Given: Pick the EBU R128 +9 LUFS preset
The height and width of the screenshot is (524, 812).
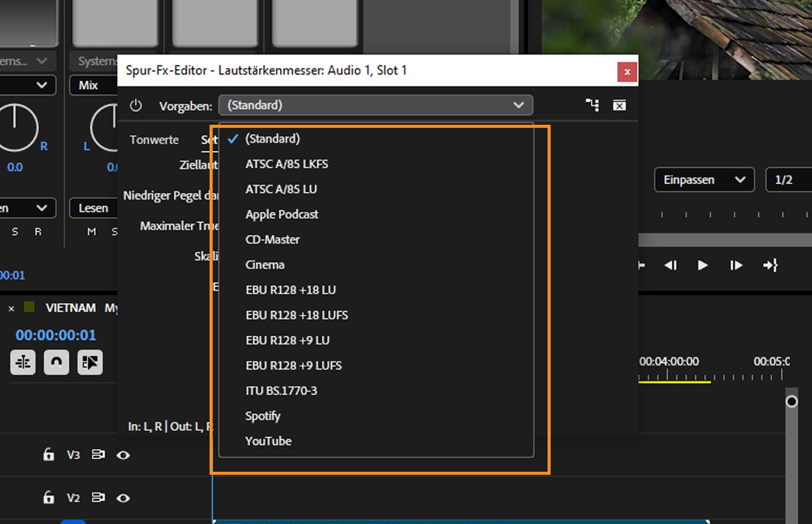Looking at the screenshot, I should pos(376,366).
